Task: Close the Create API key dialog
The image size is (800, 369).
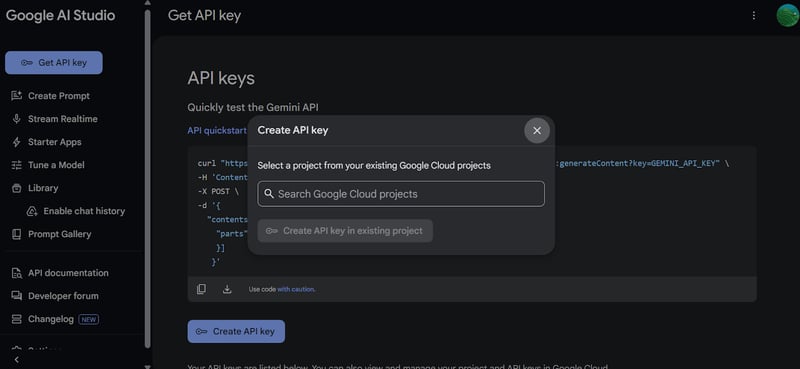Action: coord(537,131)
